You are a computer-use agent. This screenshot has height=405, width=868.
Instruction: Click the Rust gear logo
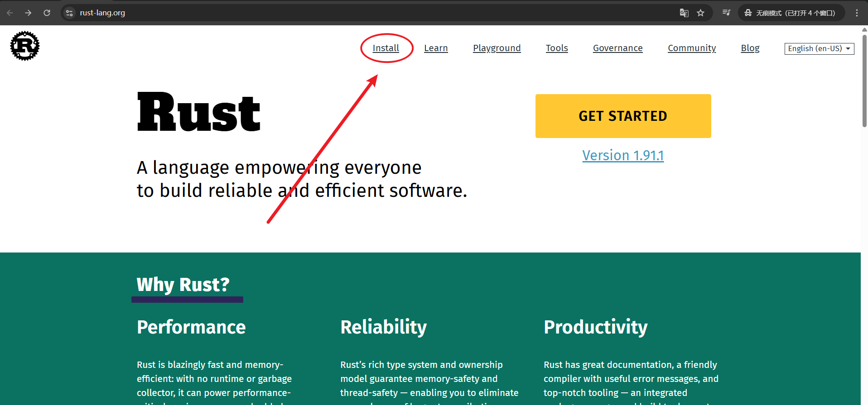point(25,46)
